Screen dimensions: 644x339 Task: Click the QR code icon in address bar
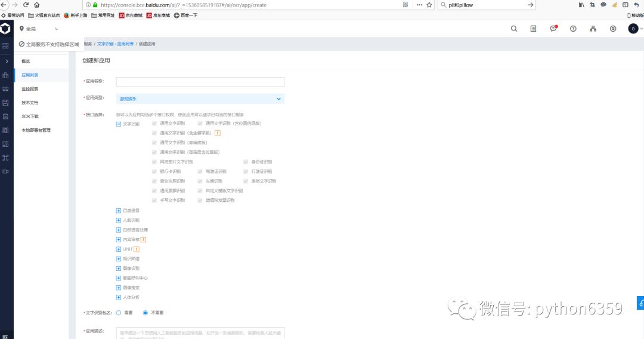[405, 5]
